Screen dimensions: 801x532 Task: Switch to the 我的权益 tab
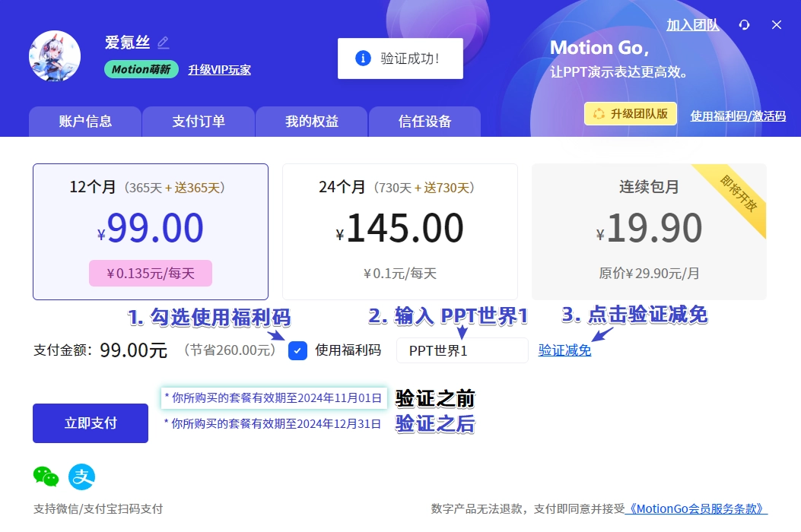tap(311, 121)
